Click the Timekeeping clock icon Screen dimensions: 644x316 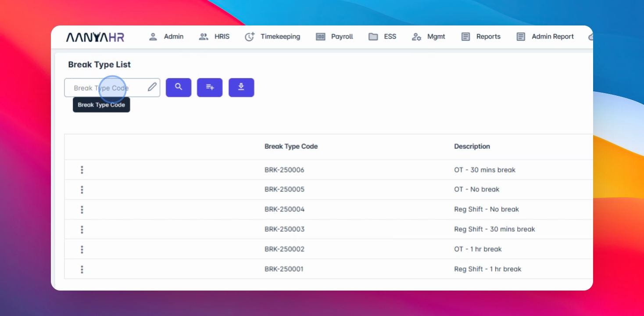pos(250,37)
